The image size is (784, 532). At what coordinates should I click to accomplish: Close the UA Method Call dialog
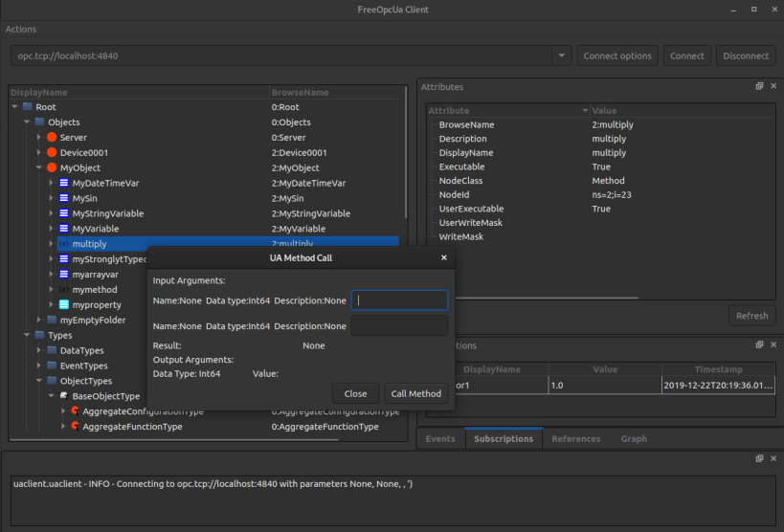click(444, 257)
